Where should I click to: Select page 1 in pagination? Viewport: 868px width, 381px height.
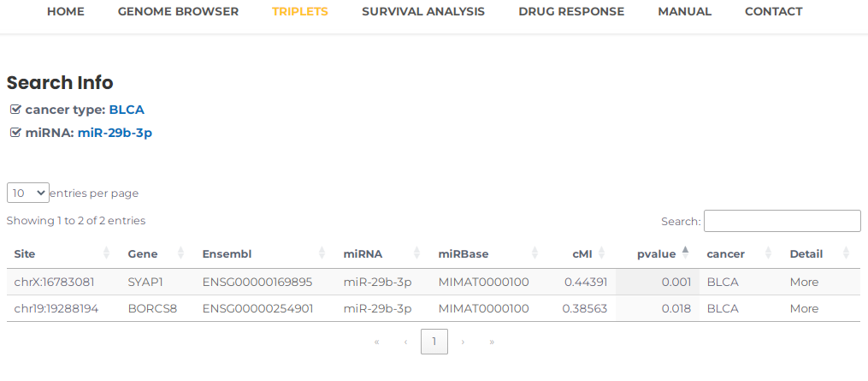434,342
